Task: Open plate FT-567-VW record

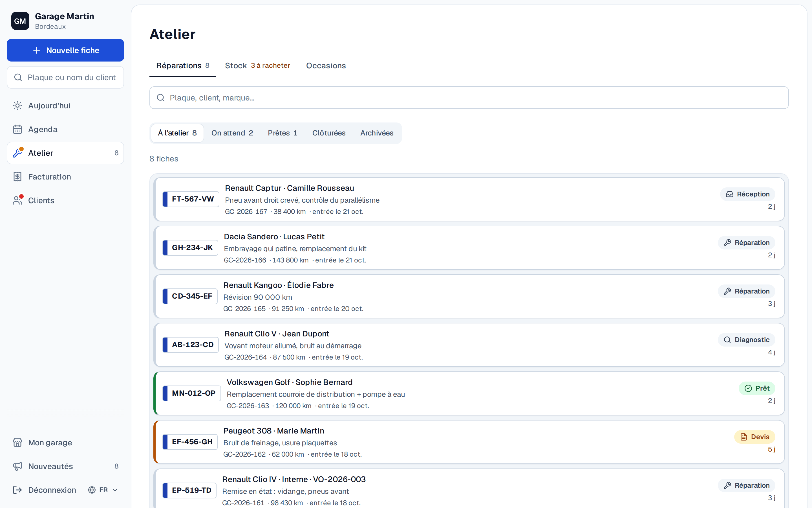Action: click(469, 199)
